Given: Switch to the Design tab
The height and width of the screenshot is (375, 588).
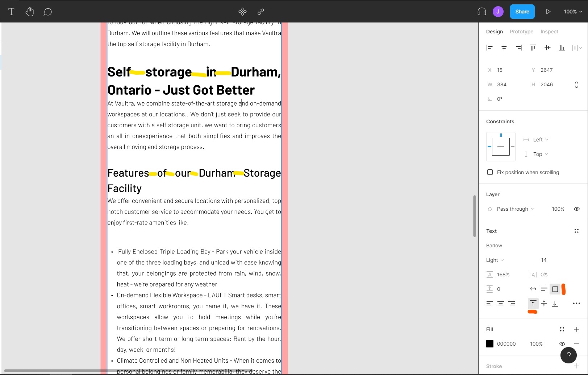Looking at the screenshot, I should coord(494,32).
